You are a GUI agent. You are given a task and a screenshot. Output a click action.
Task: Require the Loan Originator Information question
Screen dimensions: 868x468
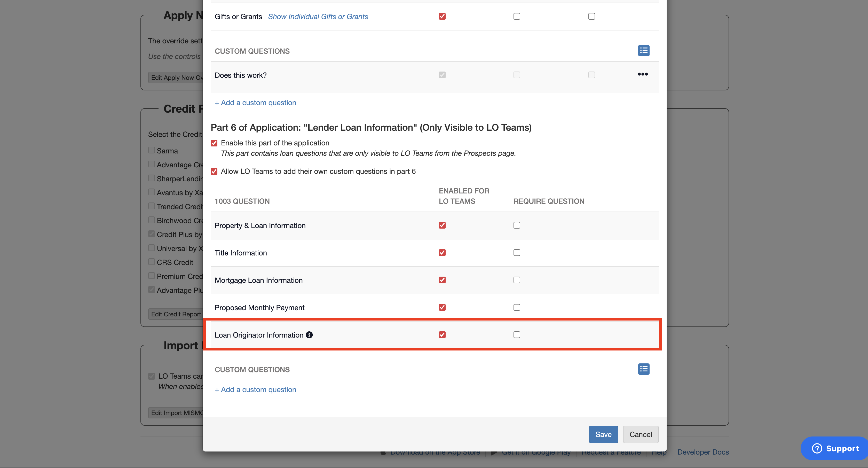(x=517, y=335)
